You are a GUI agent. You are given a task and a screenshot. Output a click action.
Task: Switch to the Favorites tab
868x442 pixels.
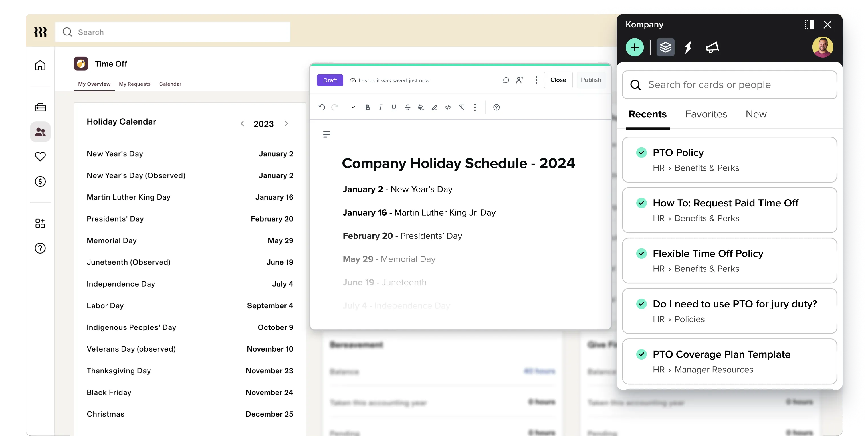pyautogui.click(x=706, y=114)
